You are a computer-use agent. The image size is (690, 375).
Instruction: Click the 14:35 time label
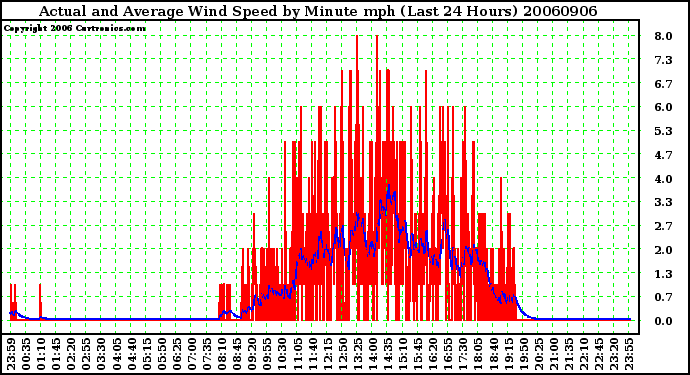pyautogui.click(x=387, y=354)
